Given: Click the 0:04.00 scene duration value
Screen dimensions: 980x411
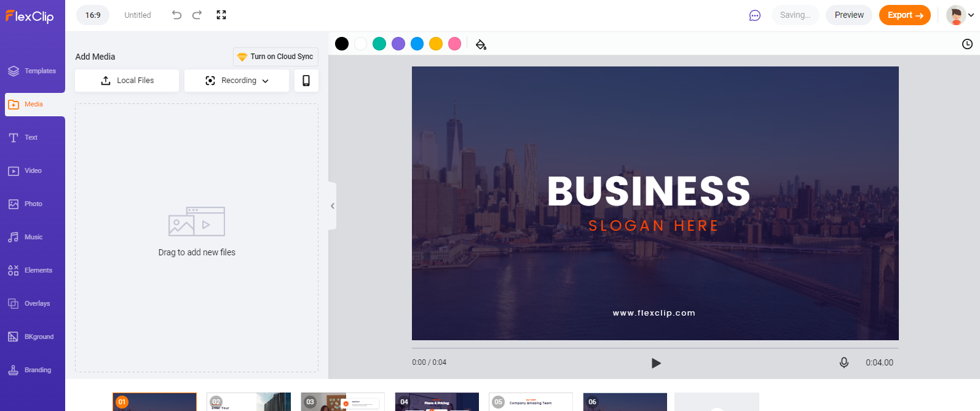Looking at the screenshot, I should pos(879,362).
